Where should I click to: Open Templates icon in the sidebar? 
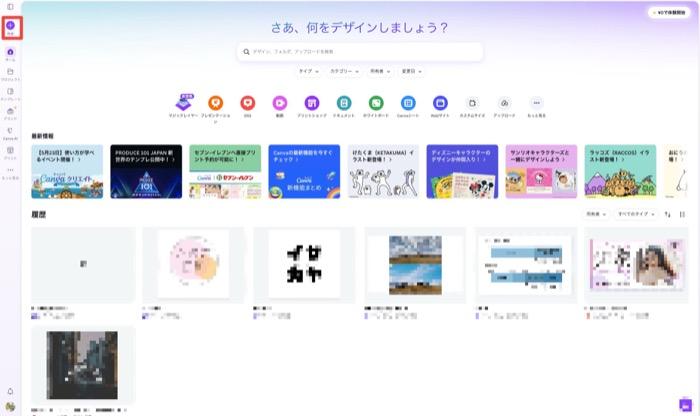point(10,91)
